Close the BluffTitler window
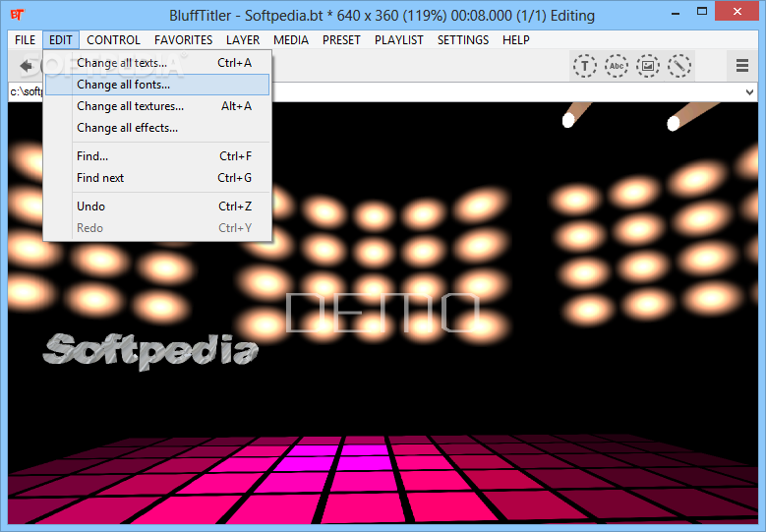 coord(737,12)
